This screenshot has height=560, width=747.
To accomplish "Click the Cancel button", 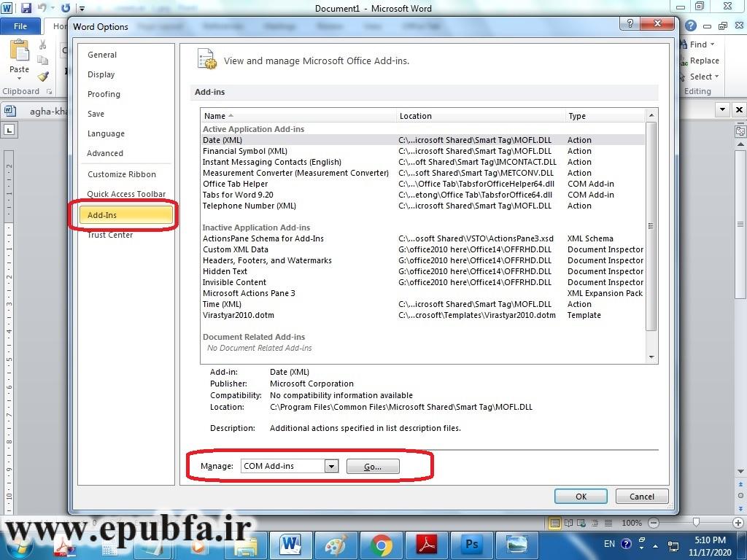I will (x=641, y=496).
